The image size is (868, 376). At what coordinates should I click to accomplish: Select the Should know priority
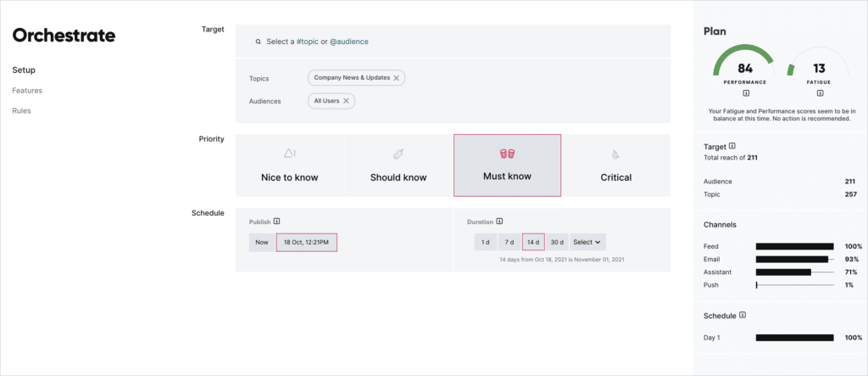click(x=398, y=166)
